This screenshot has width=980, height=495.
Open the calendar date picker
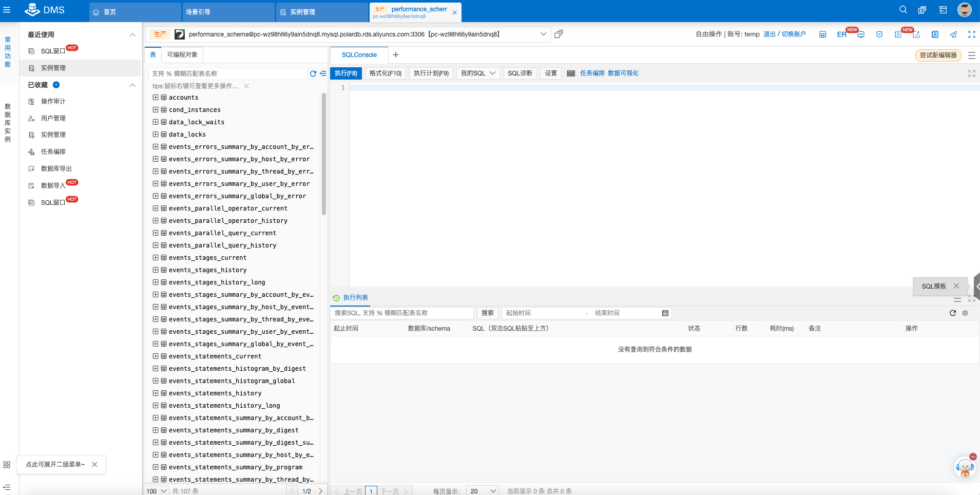point(665,313)
